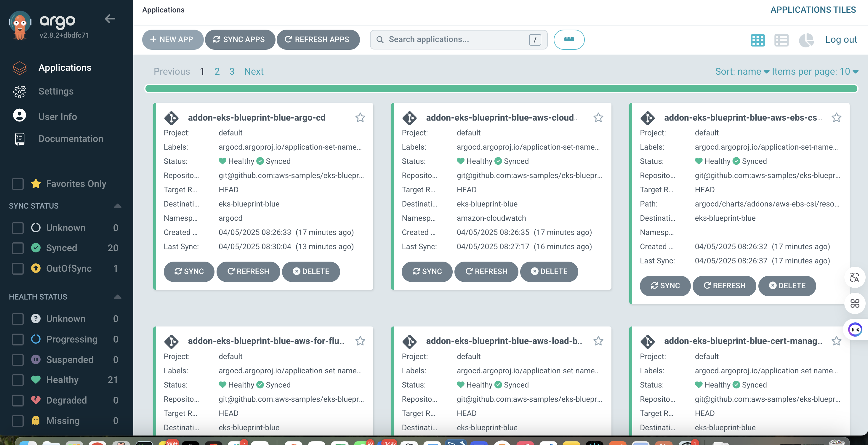868x445 pixels.
Task: Check the OutOfSync sync status filter
Action: coord(17,268)
